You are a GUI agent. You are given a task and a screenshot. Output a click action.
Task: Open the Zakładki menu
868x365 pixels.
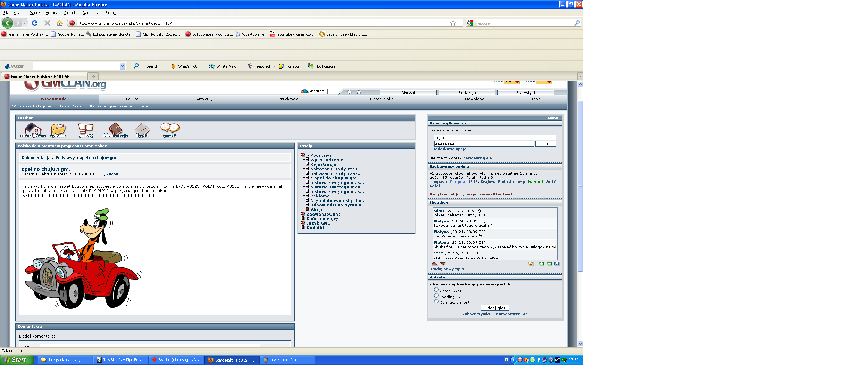click(70, 13)
